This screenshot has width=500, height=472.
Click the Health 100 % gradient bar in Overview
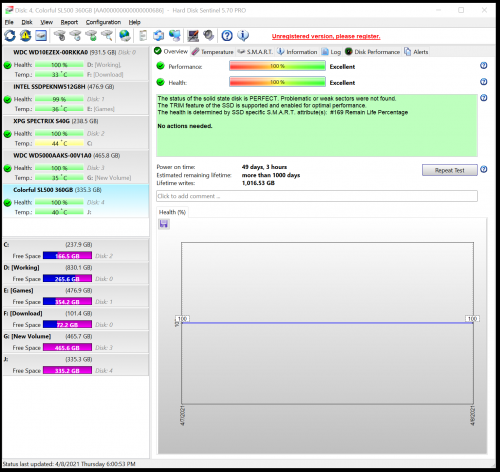[277, 82]
